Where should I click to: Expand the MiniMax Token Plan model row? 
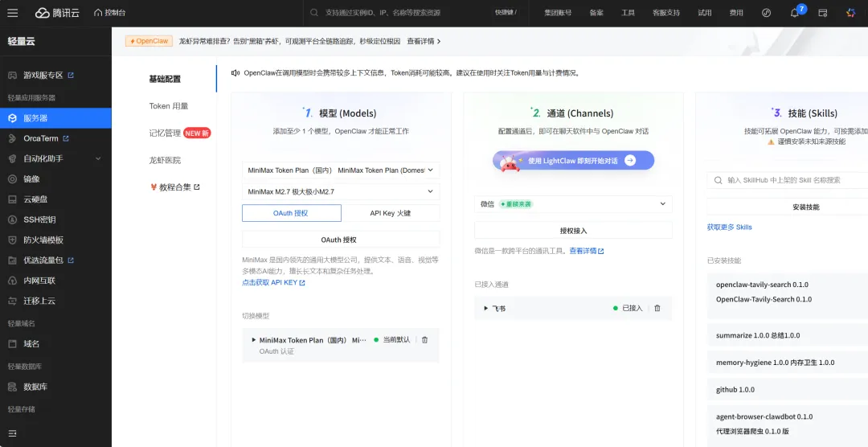point(254,340)
